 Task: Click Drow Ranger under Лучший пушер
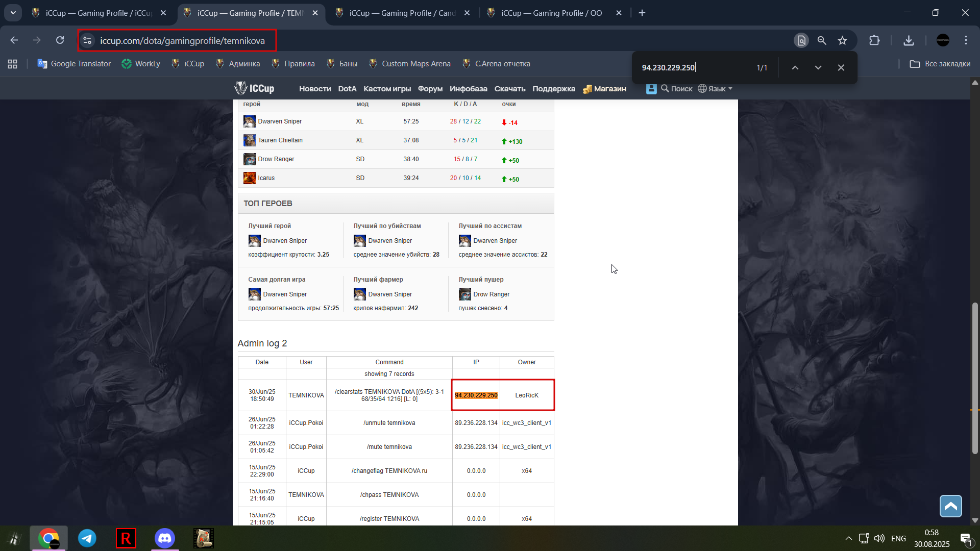(x=491, y=294)
